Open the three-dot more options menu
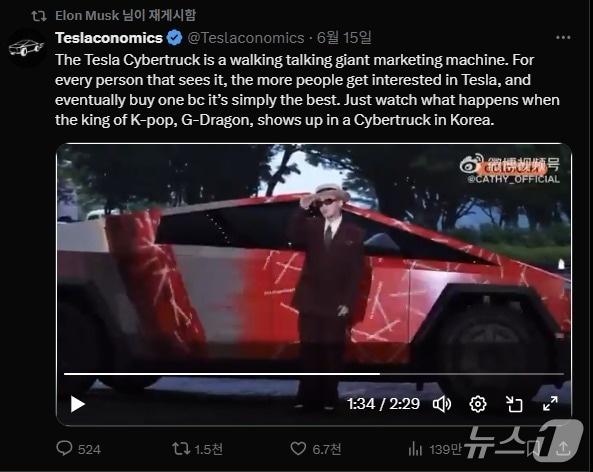This screenshot has height=472, width=593. point(563,37)
